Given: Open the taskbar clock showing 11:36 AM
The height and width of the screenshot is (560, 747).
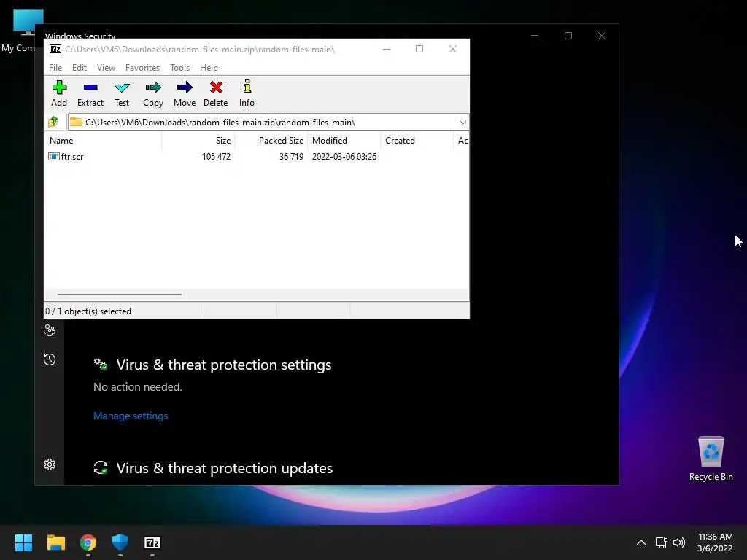Looking at the screenshot, I should (x=715, y=542).
